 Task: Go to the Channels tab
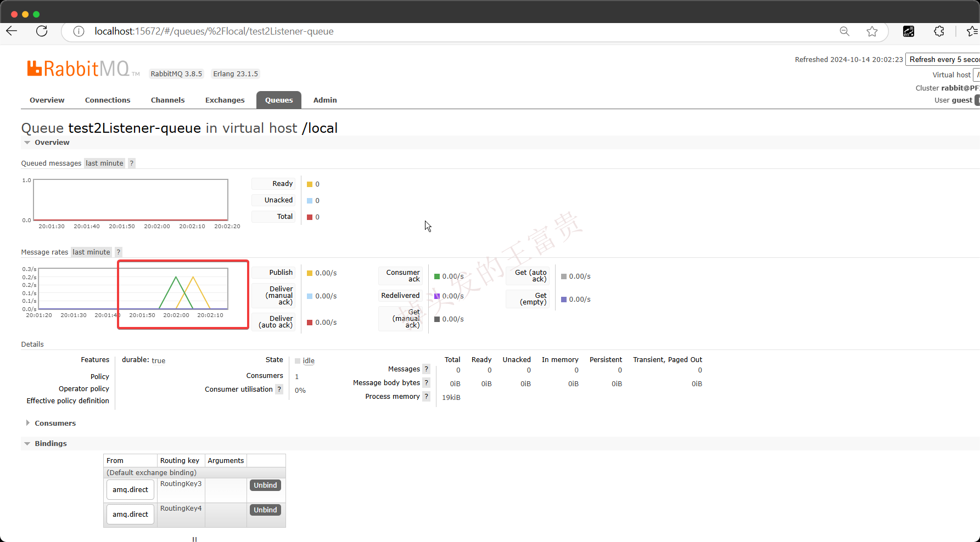(x=167, y=100)
